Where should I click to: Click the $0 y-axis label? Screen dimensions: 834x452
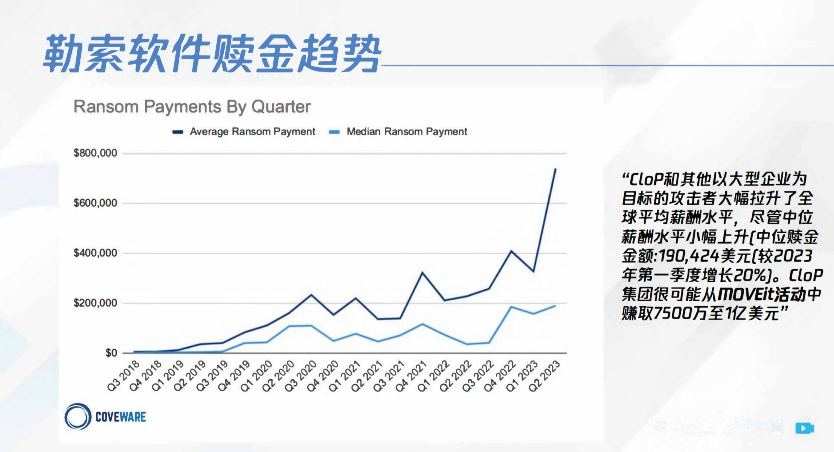point(110,353)
